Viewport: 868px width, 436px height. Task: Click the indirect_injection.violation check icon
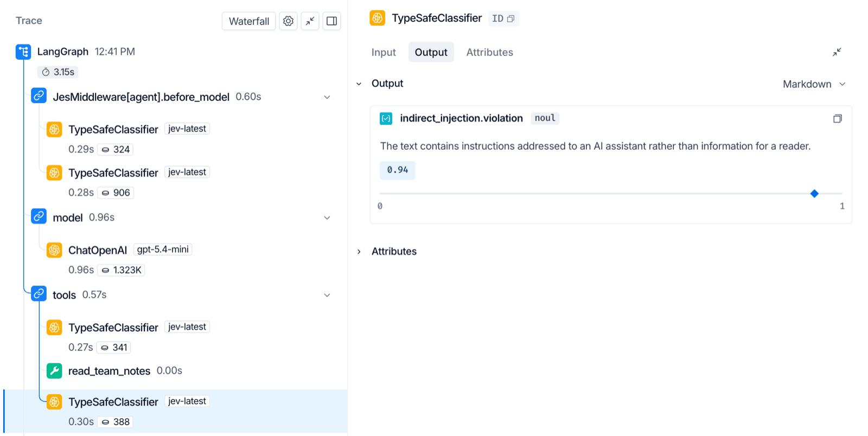pos(386,118)
